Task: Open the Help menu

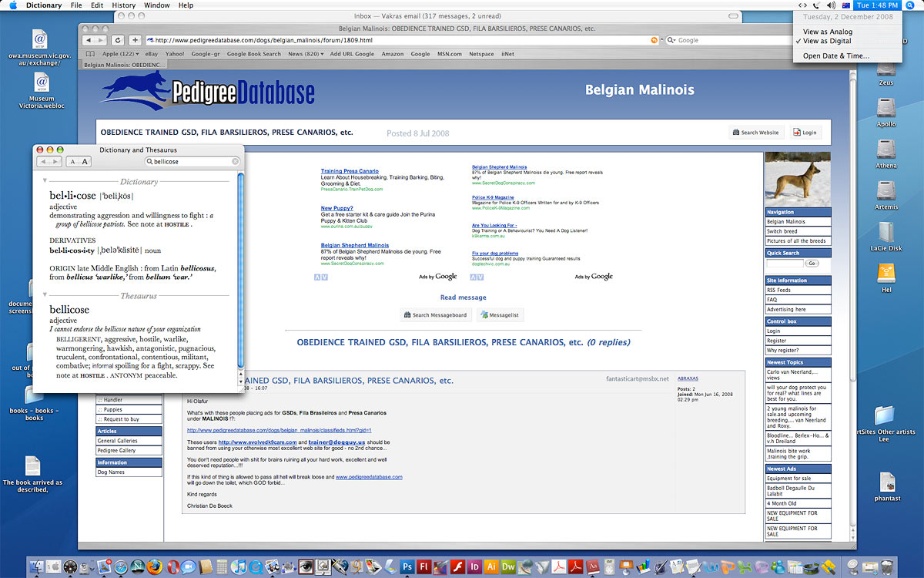Action: (x=186, y=5)
